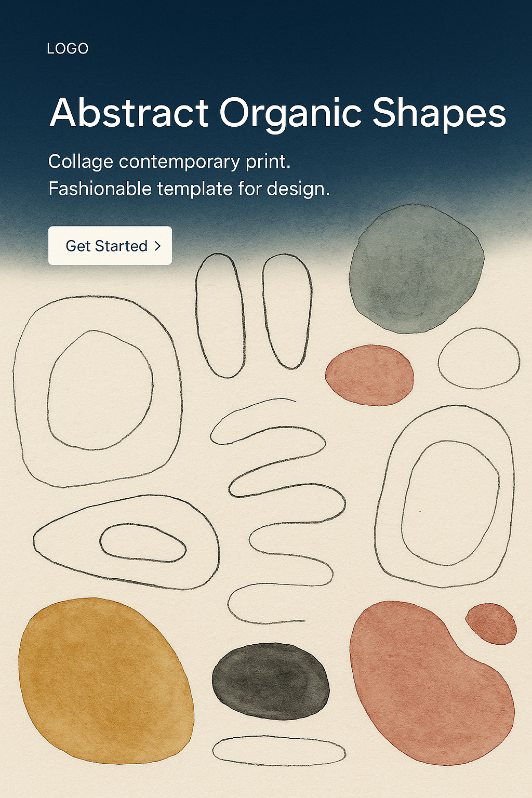532x798 pixels.
Task: Click the large double-ring outline on left
Action: pos(98,392)
